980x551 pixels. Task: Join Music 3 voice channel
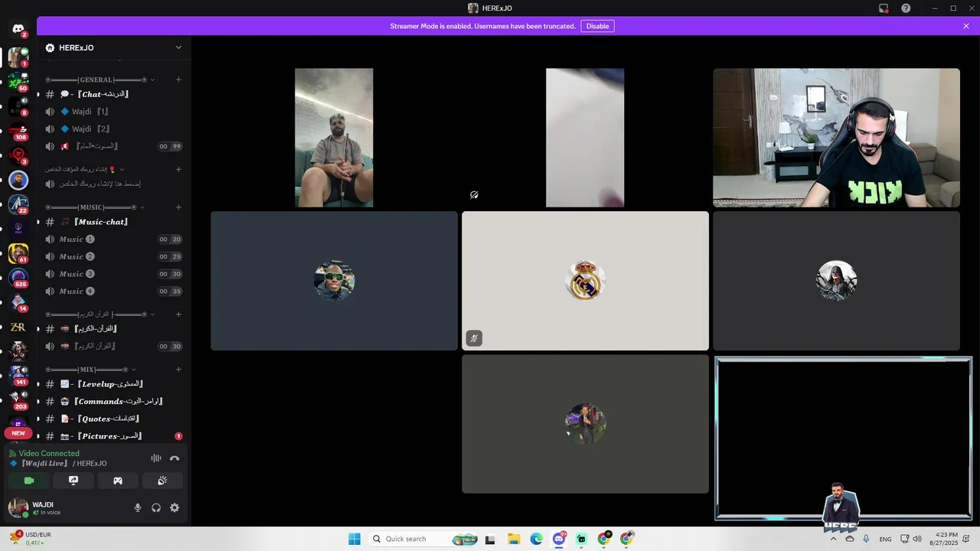point(114,274)
